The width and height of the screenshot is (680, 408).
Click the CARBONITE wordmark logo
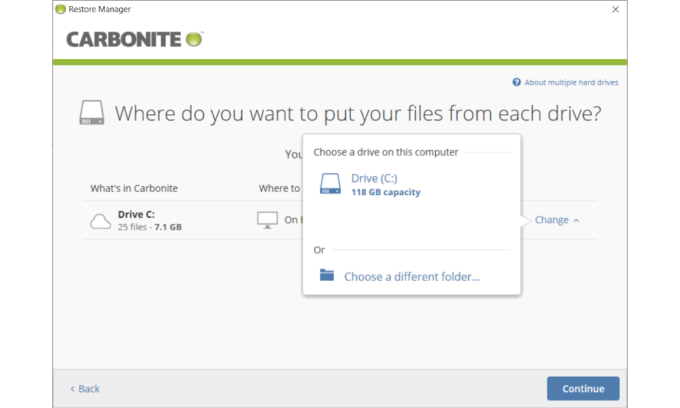click(124, 39)
